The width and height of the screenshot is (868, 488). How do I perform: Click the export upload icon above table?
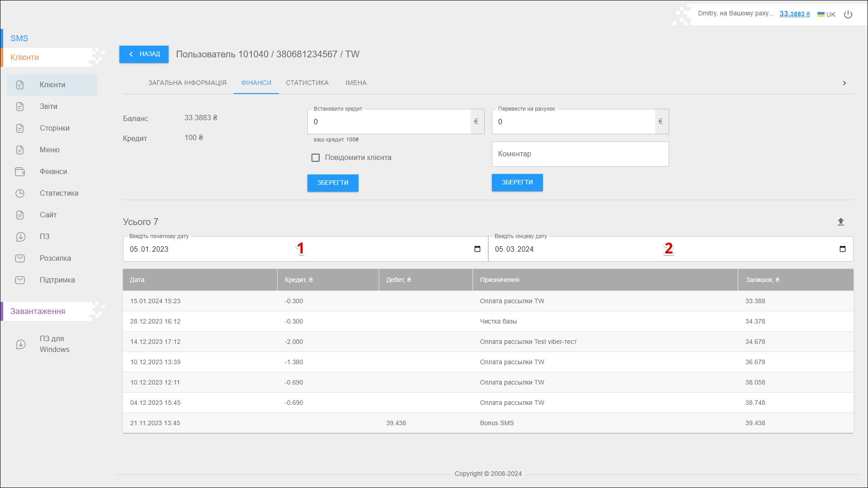840,222
